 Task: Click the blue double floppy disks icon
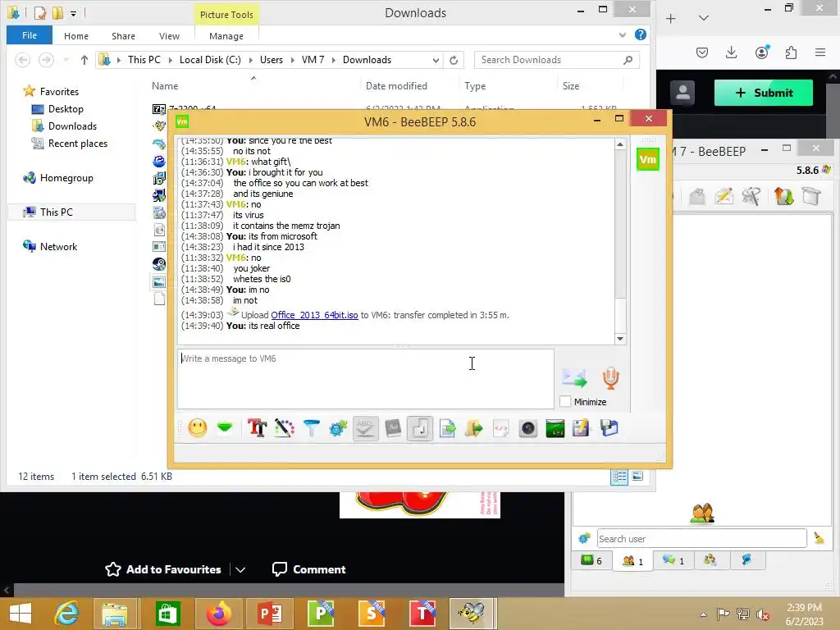coord(609,428)
